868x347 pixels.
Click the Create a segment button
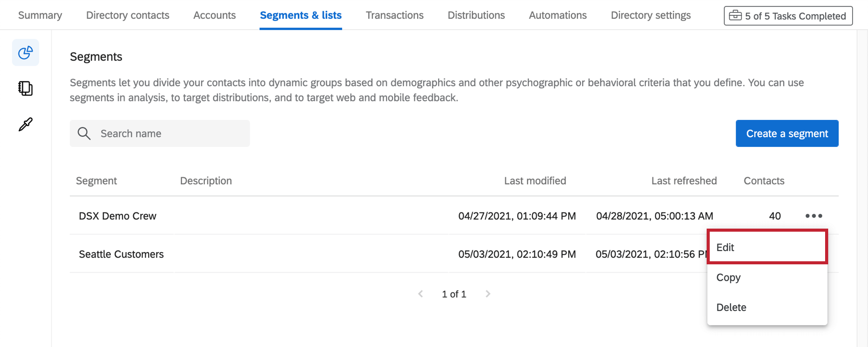787,134
